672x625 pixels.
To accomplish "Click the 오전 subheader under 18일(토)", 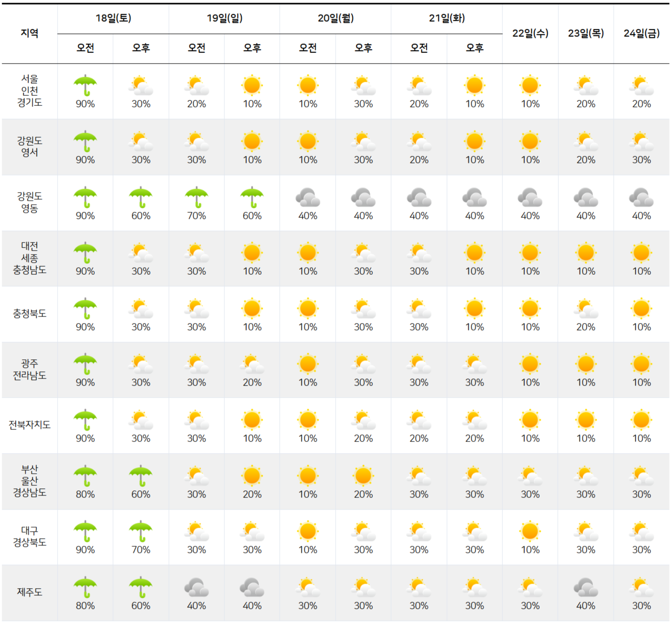I will tap(85, 48).
